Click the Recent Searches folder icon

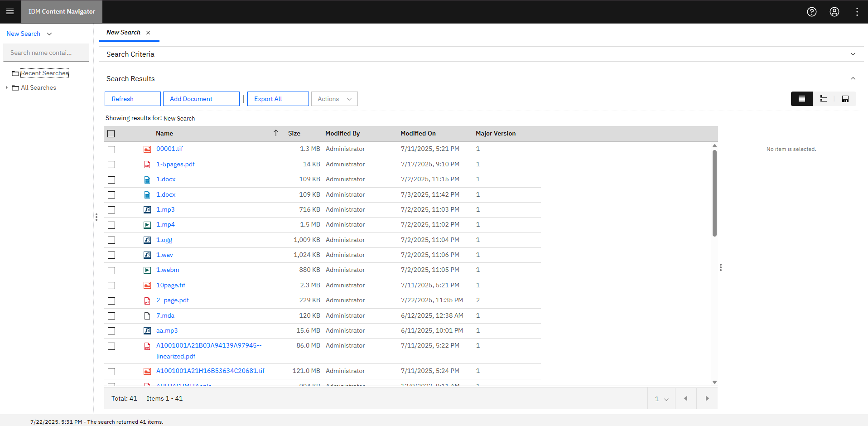pyautogui.click(x=15, y=73)
